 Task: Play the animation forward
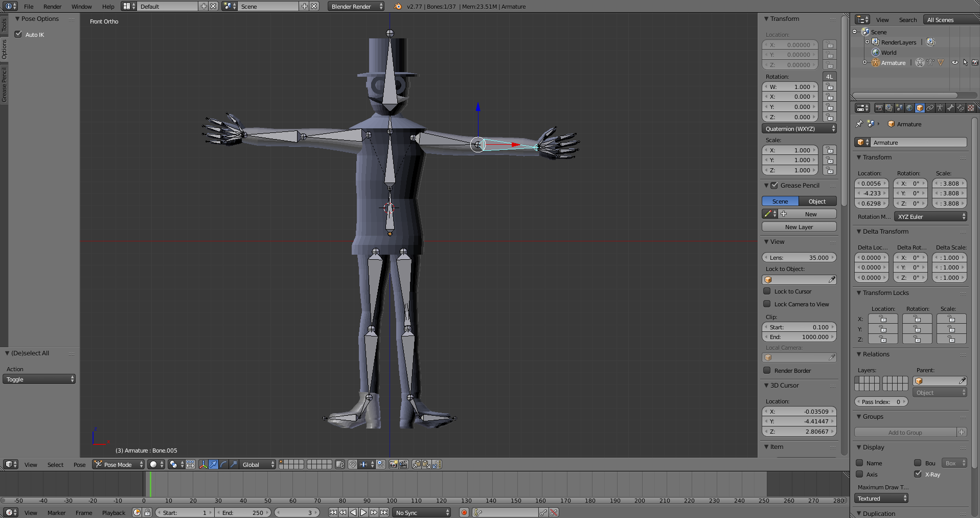363,512
